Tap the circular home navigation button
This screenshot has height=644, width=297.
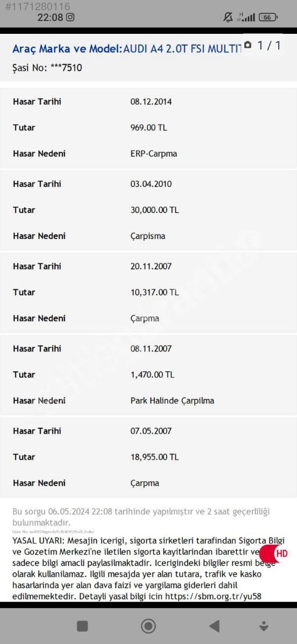pyautogui.click(x=148, y=626)
